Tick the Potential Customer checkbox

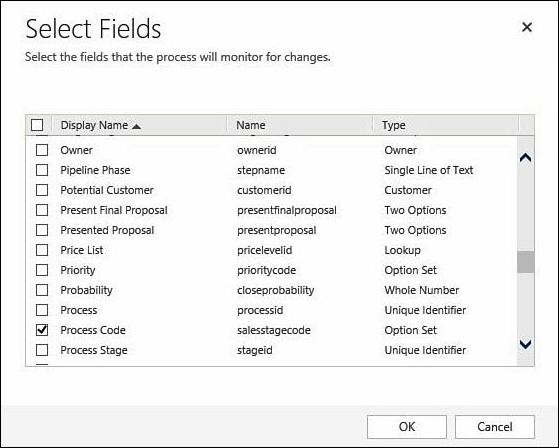tap(42, 190)
